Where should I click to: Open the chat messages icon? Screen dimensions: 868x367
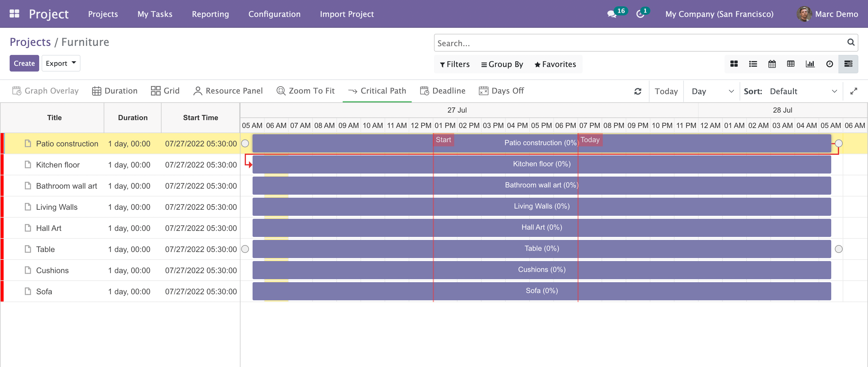coord(612,14)
